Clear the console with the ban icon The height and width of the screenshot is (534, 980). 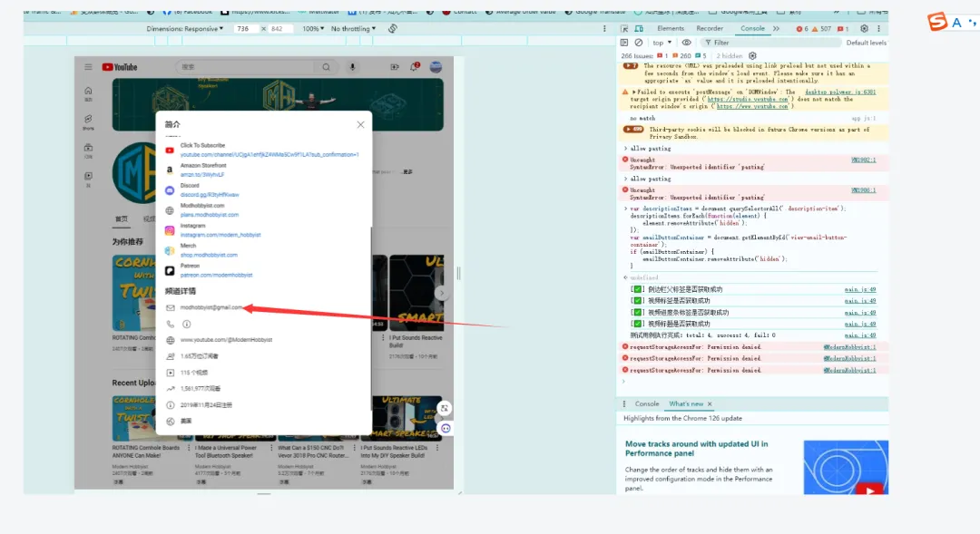(639, 43)
